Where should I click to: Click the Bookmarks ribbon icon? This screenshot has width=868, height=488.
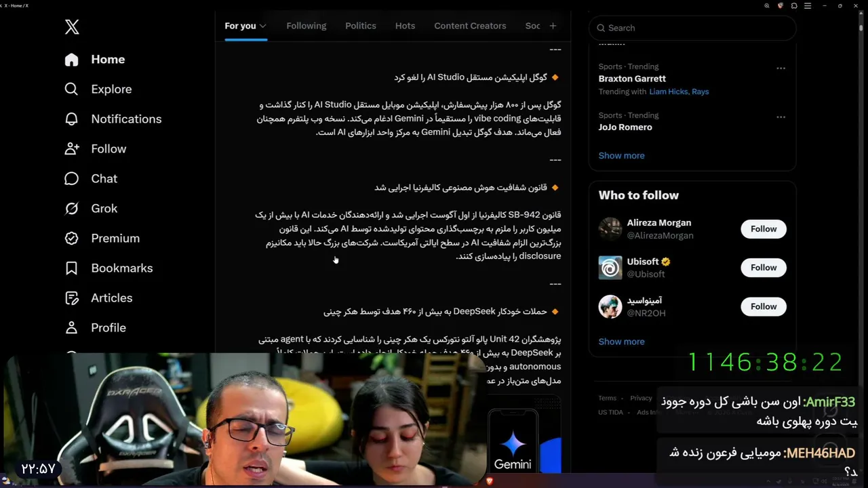tap(71, 268)
